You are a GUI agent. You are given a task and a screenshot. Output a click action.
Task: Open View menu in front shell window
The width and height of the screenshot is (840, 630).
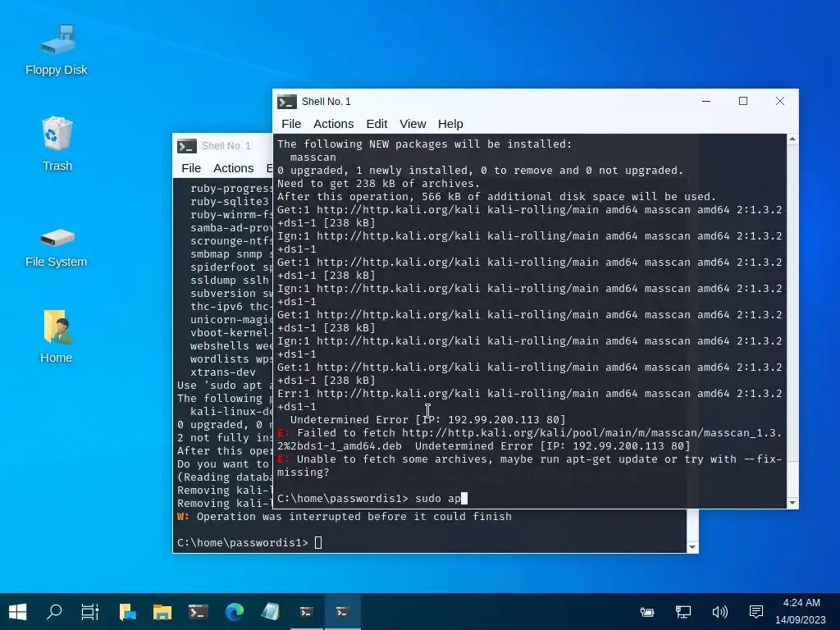point(413,124)
